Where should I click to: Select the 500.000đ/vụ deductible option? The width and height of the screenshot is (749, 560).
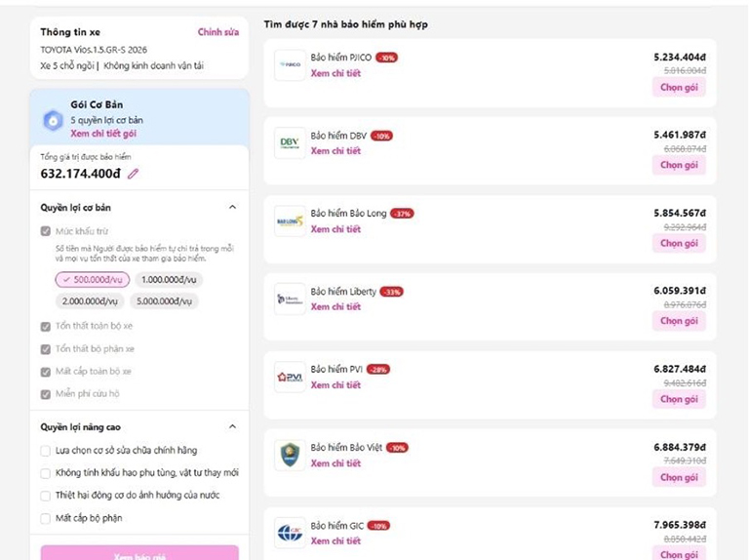93,280
